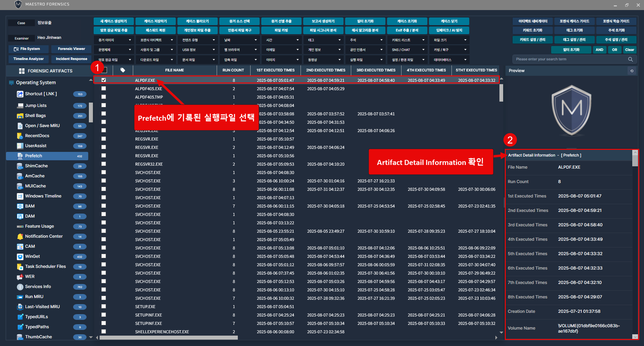The height and width of the screenshot is (346, 644).
Task: Click the search magnifier icon
Action: tap(630, 59)
